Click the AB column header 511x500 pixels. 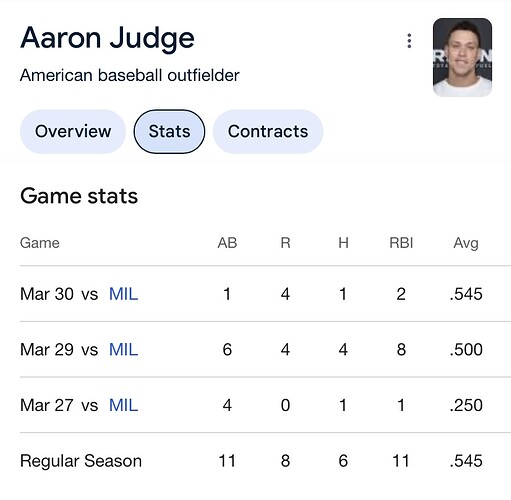227,243
